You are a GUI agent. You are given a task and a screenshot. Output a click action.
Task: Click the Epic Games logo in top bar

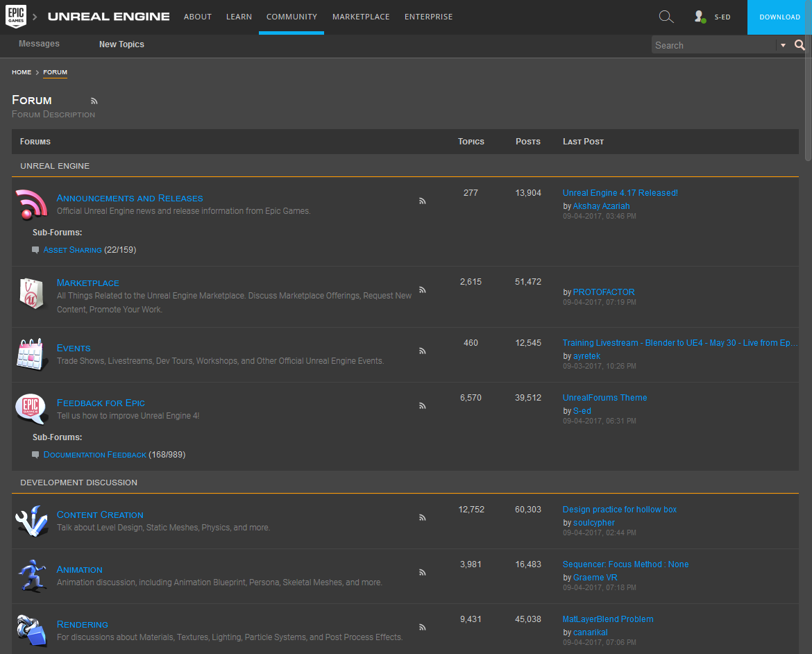click(x=15, y=16)
